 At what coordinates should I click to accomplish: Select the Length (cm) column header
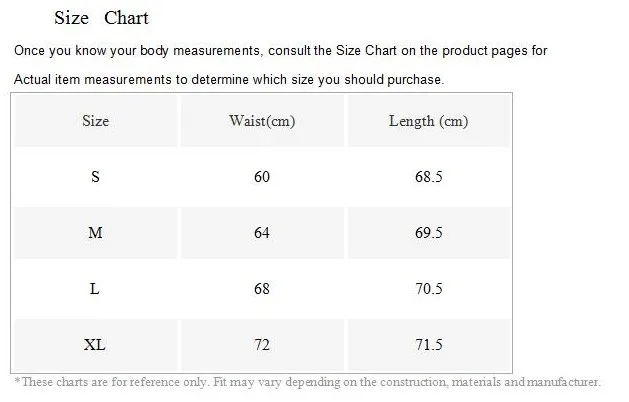pos(428,121)
